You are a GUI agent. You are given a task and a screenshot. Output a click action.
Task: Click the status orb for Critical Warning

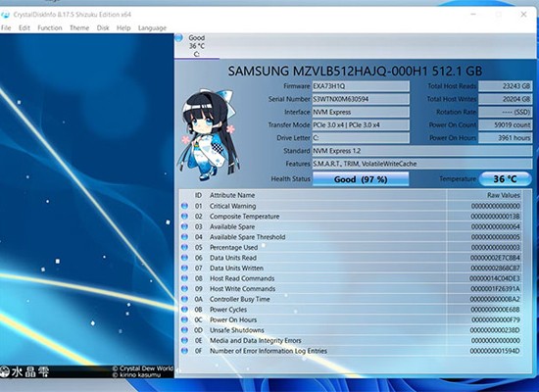185,206
